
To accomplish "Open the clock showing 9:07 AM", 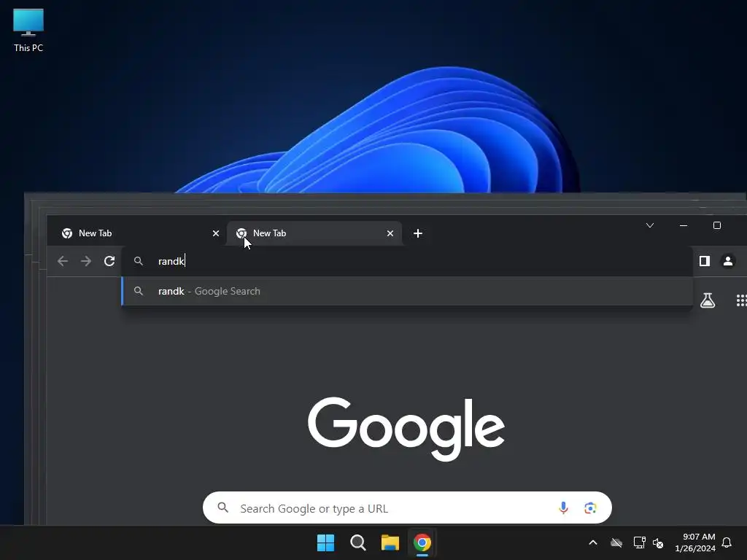I will tap(695, 542).
